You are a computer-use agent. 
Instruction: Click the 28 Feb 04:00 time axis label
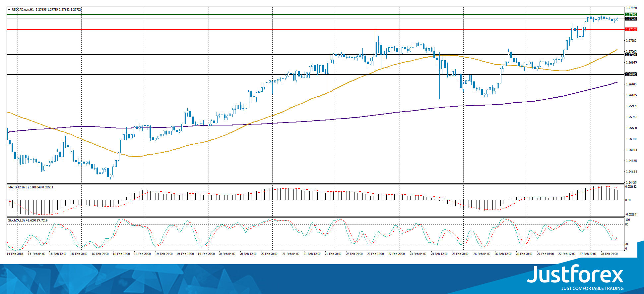coord(609,254)
